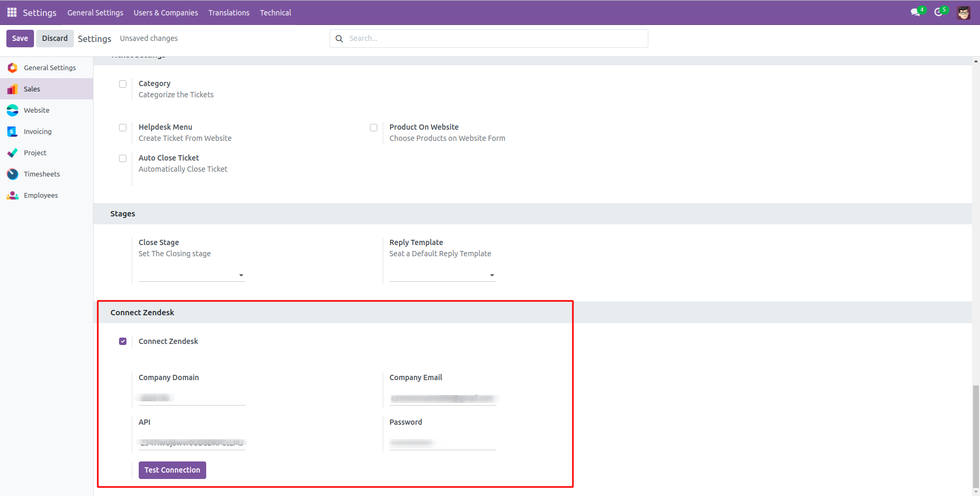980x496 pixels.
Task: Open the conversations message icon
Action: click(915, 12)
